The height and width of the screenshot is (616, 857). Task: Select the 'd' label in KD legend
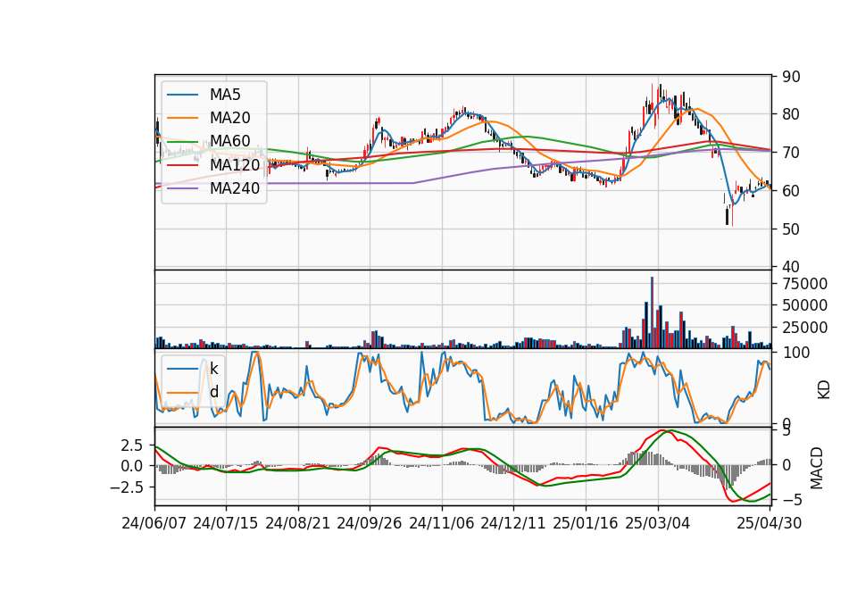(x=213, y=391)
